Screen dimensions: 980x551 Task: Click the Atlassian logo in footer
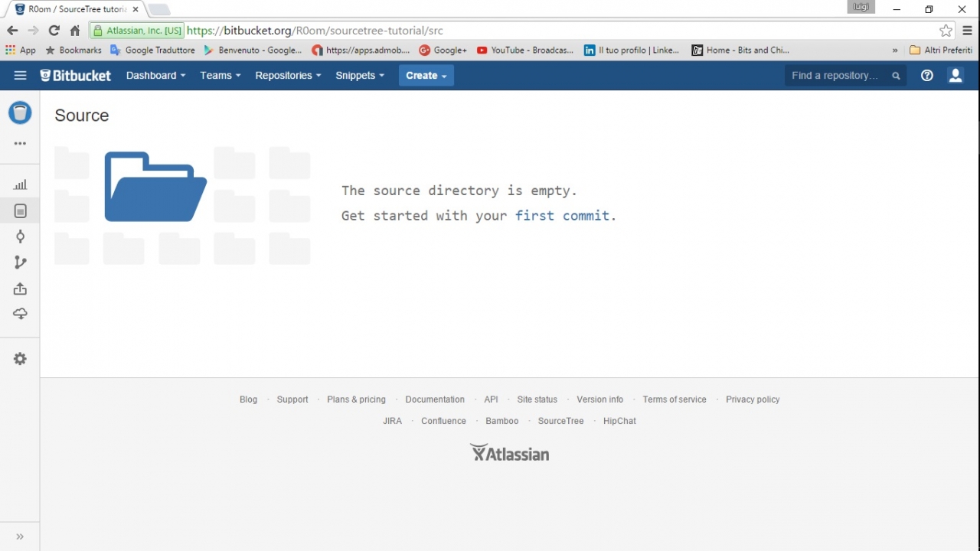point(509,453)
